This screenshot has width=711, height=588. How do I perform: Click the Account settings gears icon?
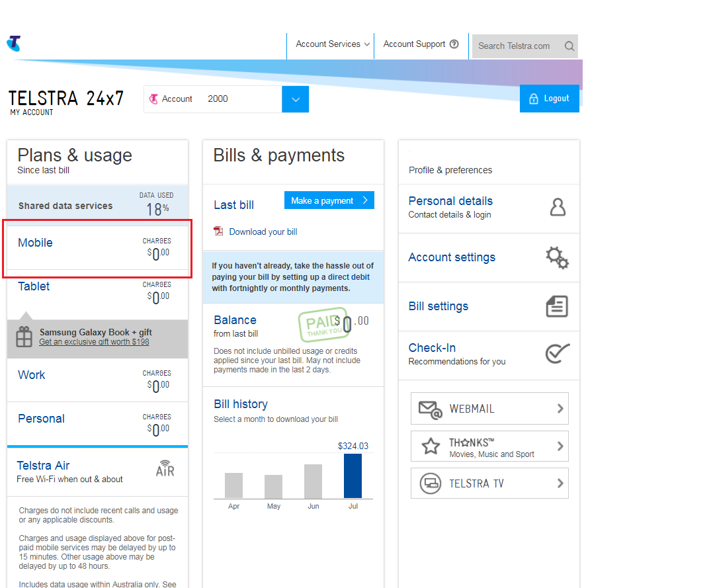tap(557, 257)
